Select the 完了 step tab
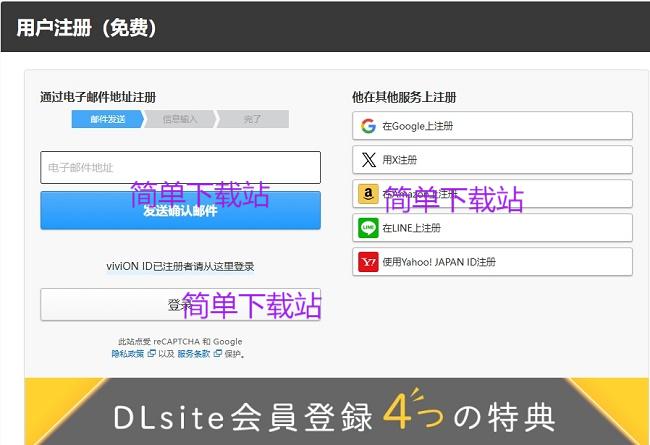This screenshot has width=650, height=445. [252, 119]
